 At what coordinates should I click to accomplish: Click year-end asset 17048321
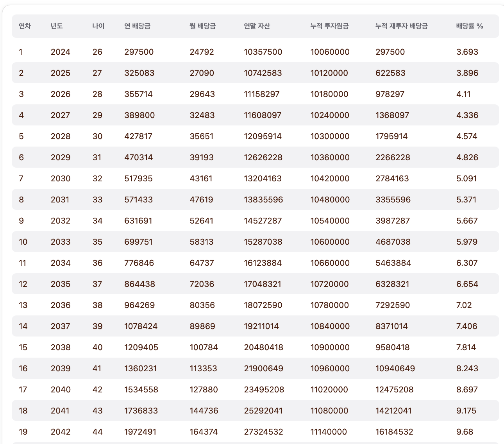click(263, 284)
